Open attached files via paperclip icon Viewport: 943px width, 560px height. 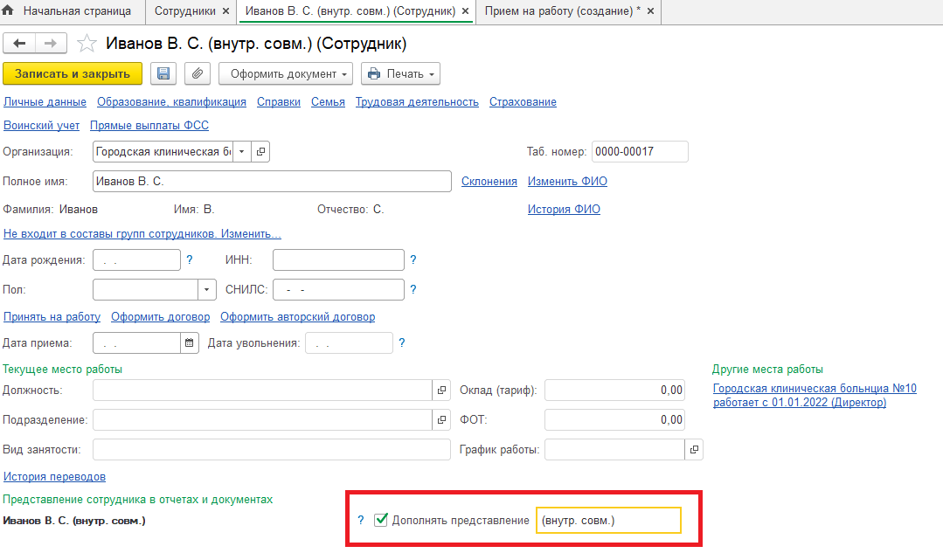click(x=198, y=73)
